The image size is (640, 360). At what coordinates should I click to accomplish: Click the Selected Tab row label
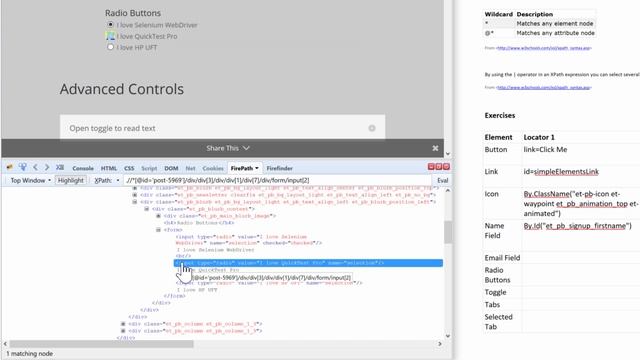point(498,322)
